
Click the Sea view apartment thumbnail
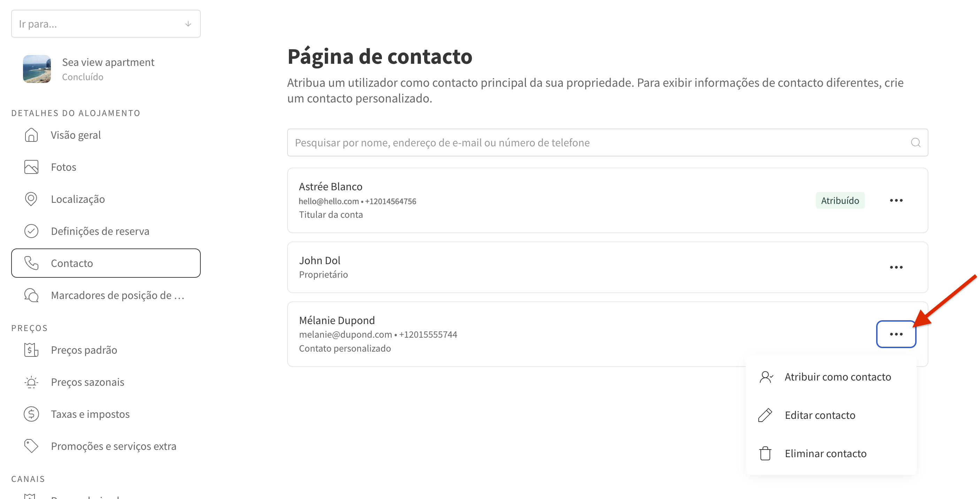click(x=37, y=69)
